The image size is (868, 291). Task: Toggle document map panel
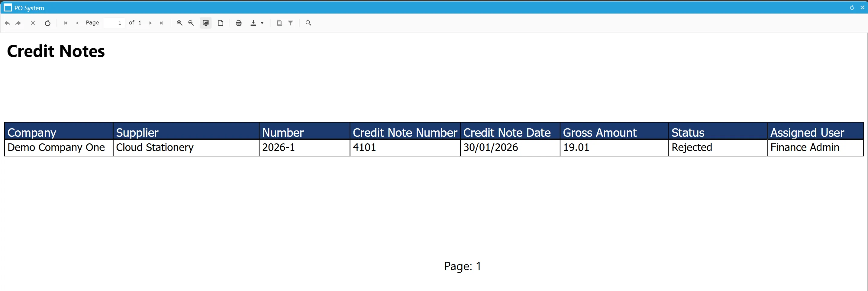(279, 23)
